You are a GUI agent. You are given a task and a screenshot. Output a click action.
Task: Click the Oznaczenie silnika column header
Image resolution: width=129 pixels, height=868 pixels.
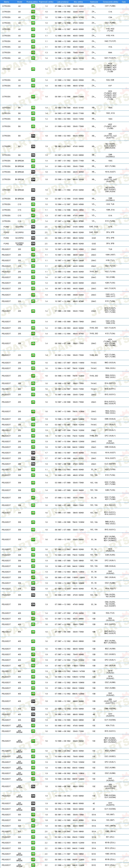[x=110, y=2]
